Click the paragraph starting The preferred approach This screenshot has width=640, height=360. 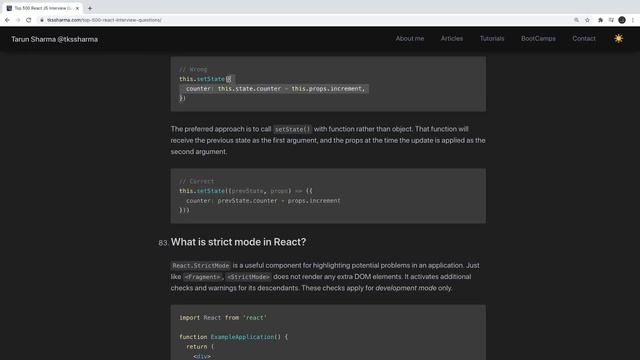click(x=328, y=140)
